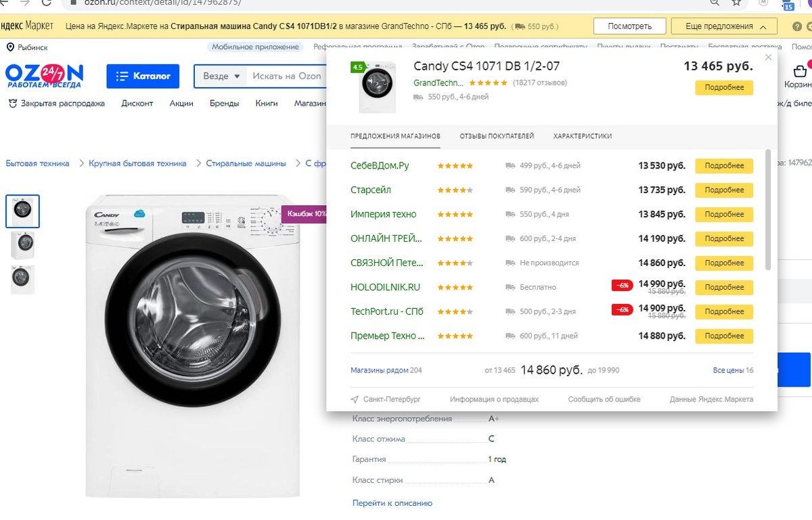
Task: Click the Закрытая распродажа lock icon
Action: coord(12,104)
